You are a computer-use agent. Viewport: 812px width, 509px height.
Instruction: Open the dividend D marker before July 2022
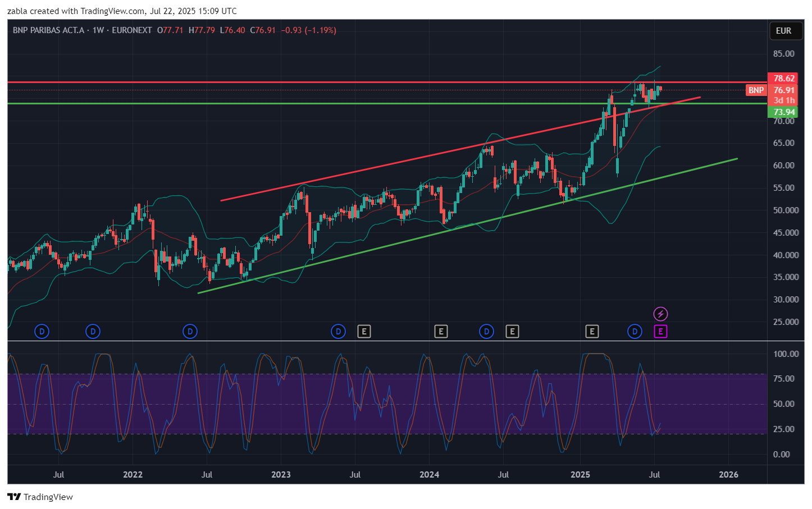pos(190,332)
